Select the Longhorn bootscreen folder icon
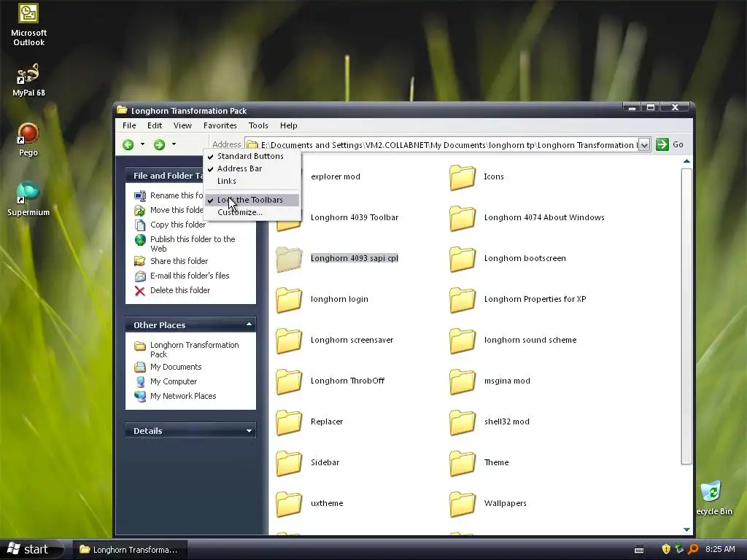The width and height of the screenshot is (747, 560). click(462, 259)
